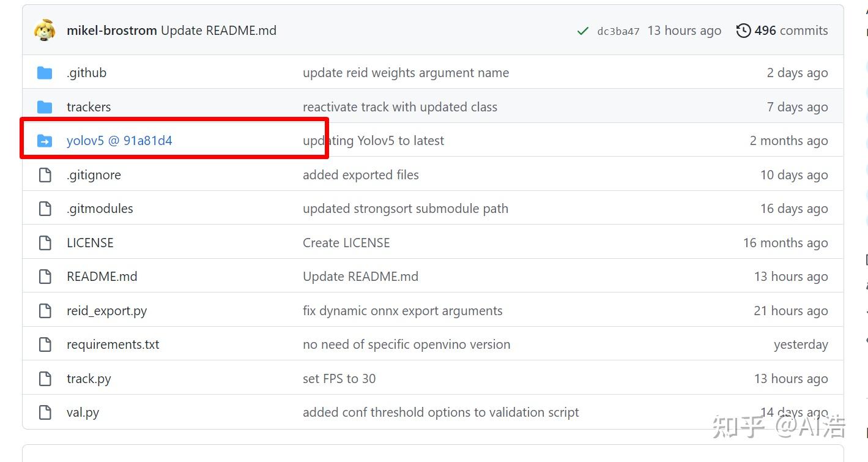Click the .gitignore file icon

click(x=45, y=175)
